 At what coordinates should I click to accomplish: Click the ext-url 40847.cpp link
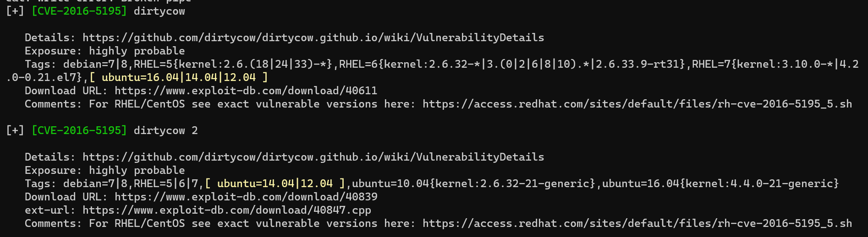[x=226, y=210]
